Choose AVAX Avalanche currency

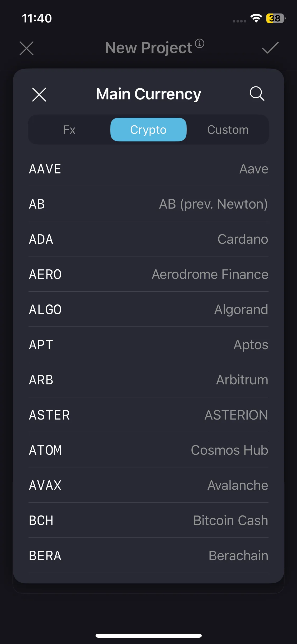(x=148, y=485)
